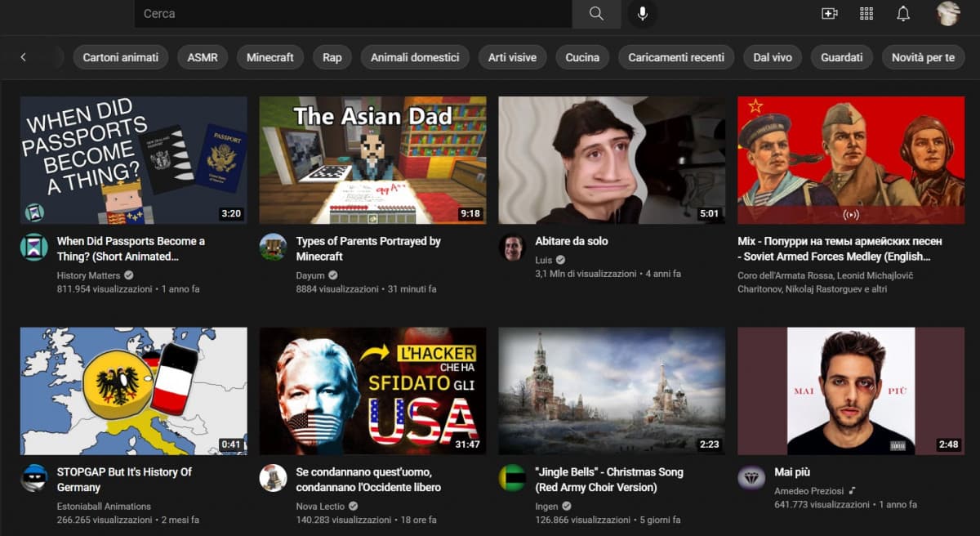Open the Abitare da solo title
This screenshot has width=980, height=536.
click(572, 241)
